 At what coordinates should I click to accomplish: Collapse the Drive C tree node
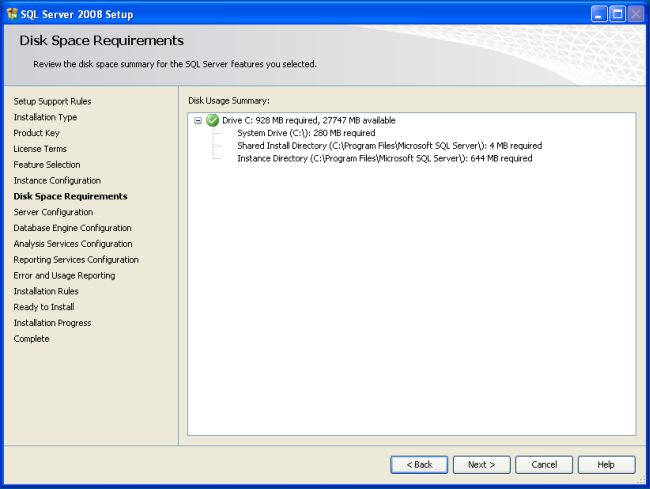(x=198, y=121)
